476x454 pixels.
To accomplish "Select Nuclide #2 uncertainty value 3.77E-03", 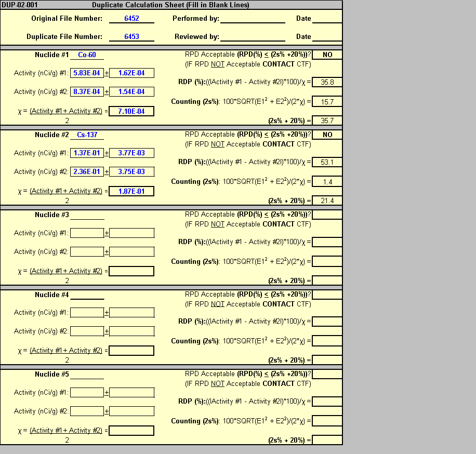I will (131, 153).
